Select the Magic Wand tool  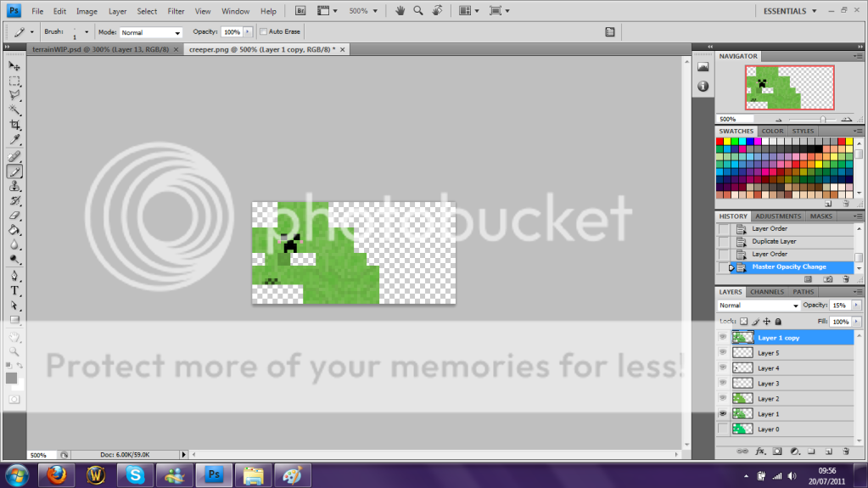(x=14, y=109)
